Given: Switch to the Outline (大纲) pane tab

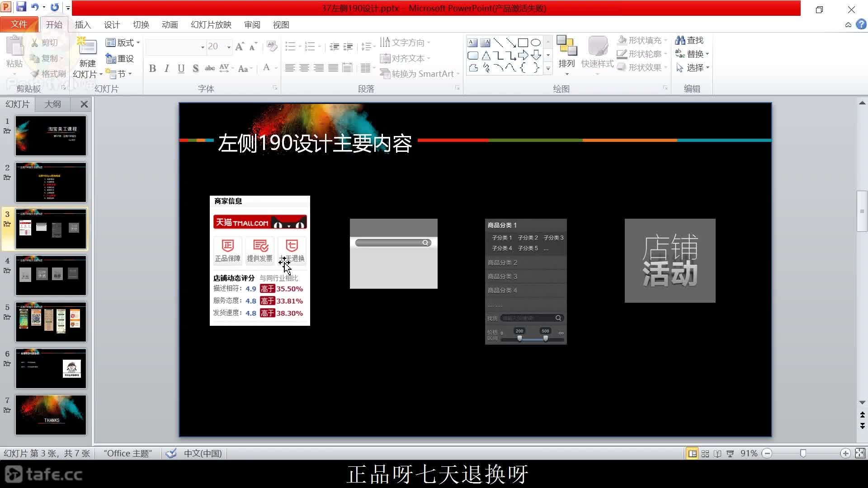Looking at the screenshot, I should point(53,104).
